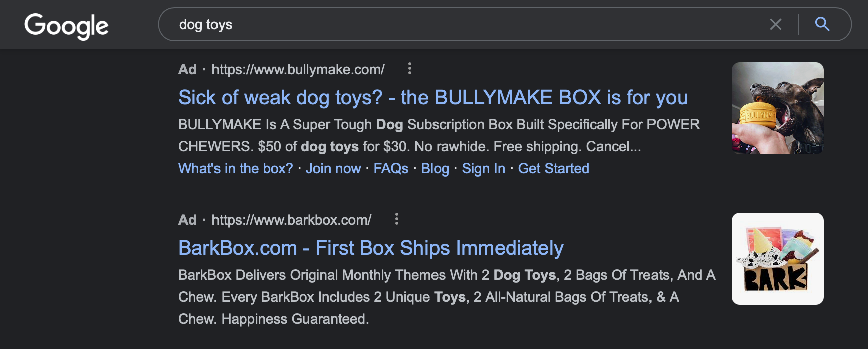Click Sign In under the Bullymake ad
868x349 pixels.
(483, 169)
